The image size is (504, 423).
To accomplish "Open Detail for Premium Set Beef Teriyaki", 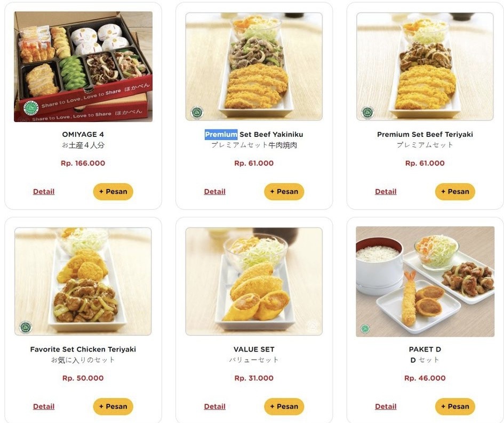I will 386,192.
